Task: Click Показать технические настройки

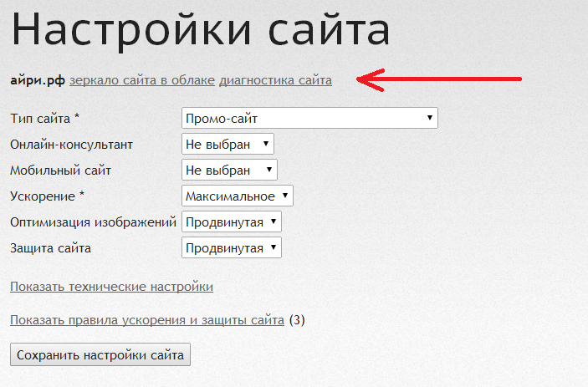Action: (111, 287)
